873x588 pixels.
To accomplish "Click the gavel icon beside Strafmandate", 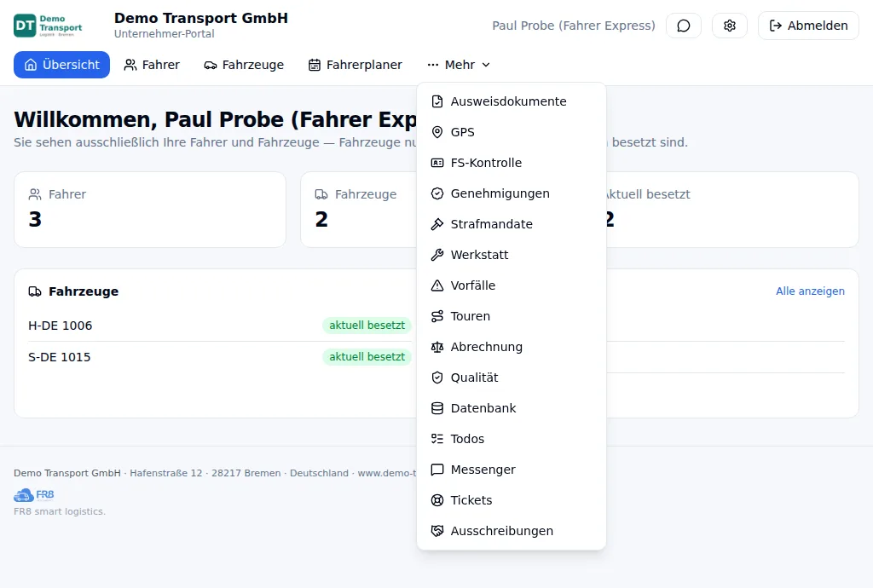I will click(x=437, y=223).
